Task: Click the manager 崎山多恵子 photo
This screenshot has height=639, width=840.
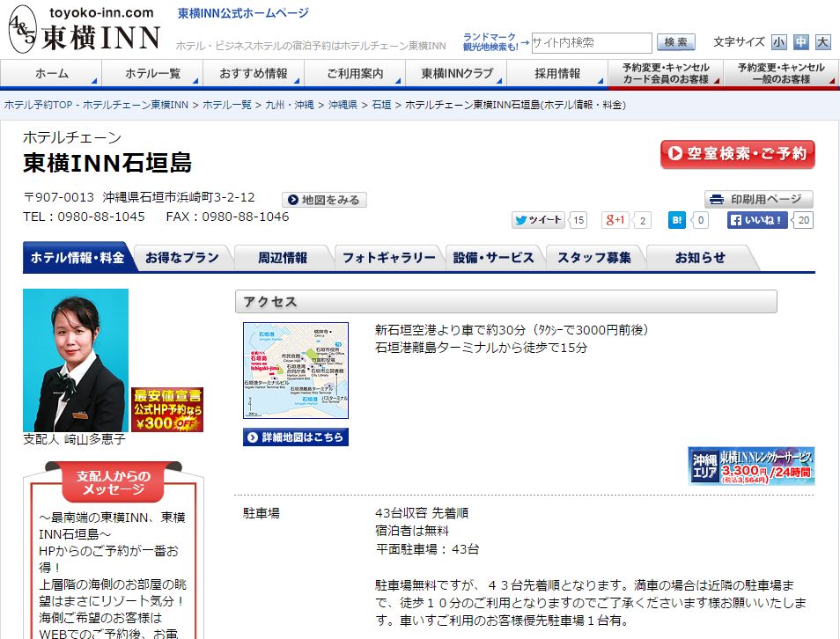Action: [x=76, y=360]
